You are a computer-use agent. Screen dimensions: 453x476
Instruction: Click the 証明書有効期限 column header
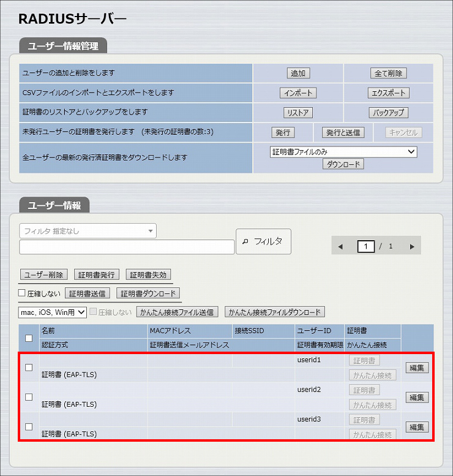320,345
